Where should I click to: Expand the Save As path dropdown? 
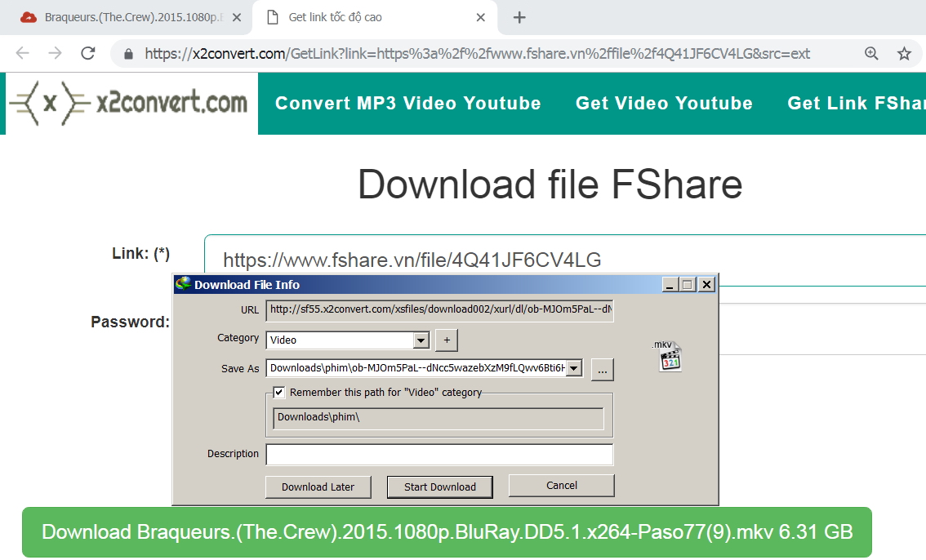(573, 369)
